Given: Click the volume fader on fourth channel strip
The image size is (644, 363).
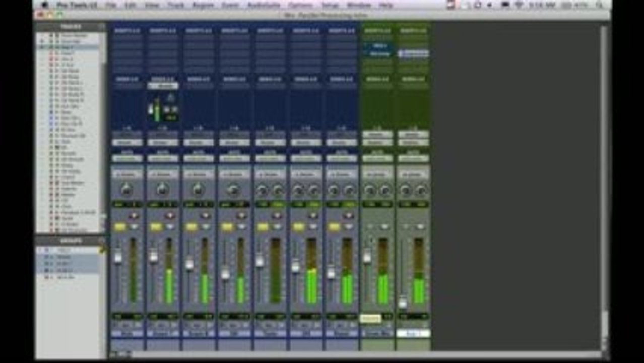Looking at the screenshot, I should coord(225,274).
